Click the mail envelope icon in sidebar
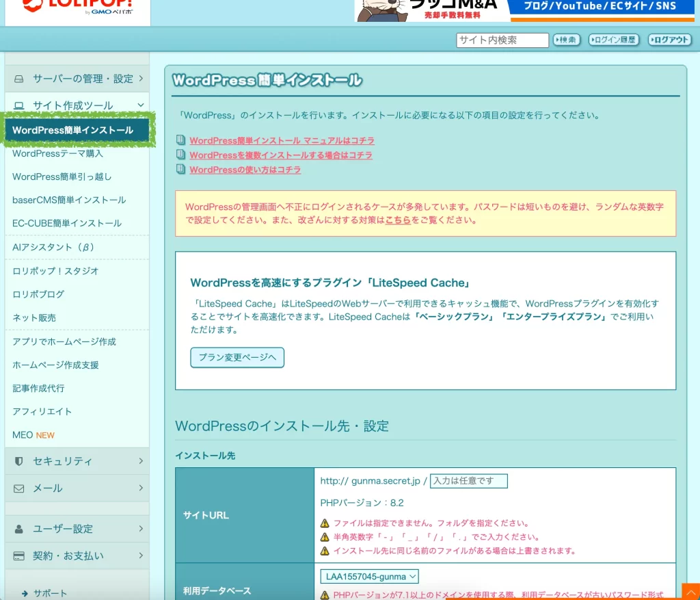The height and width of the screenshot is (600, 700). coord(19,488)
